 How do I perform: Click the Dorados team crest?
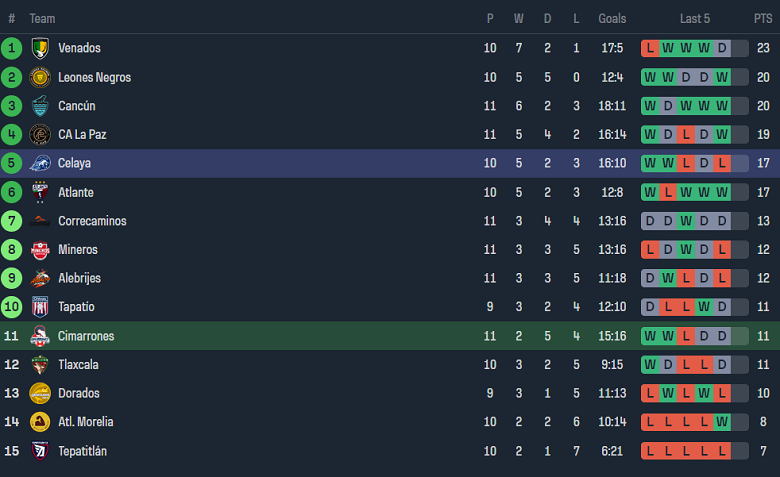(x=40, y=394)
